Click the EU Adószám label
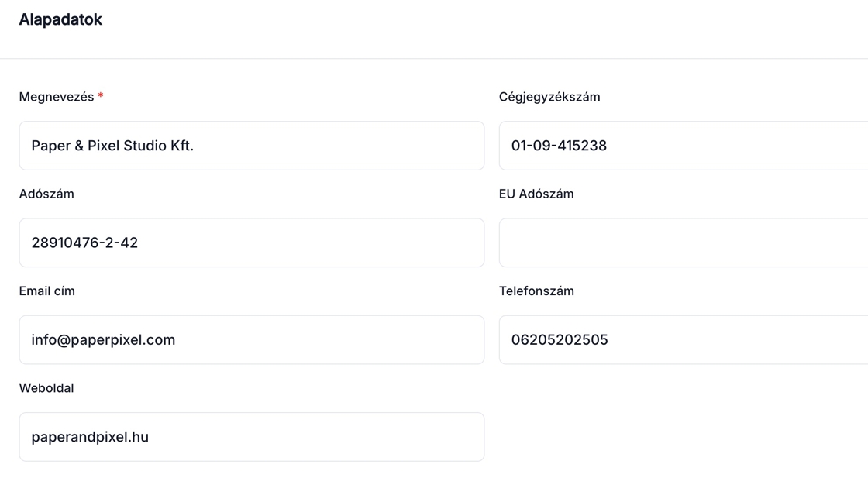 pos(536,194)
